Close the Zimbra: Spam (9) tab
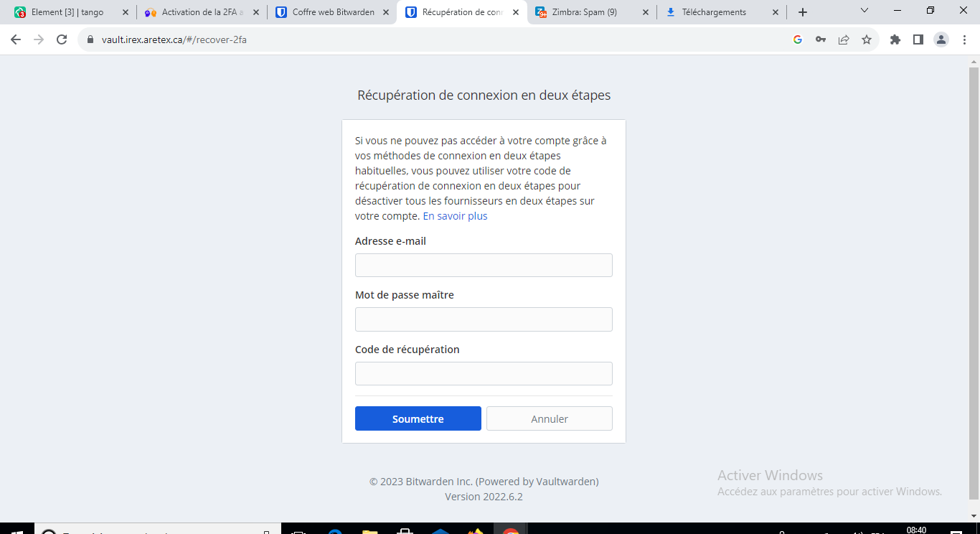The image size is (980, 534). point(646,12)
